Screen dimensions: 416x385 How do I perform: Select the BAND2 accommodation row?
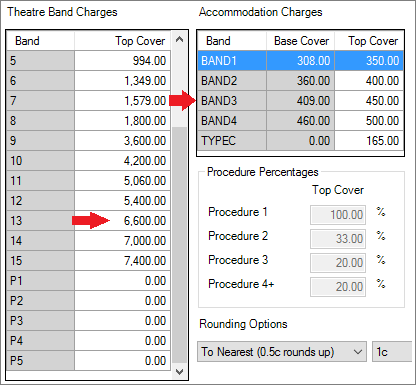(x=300, y=81)
